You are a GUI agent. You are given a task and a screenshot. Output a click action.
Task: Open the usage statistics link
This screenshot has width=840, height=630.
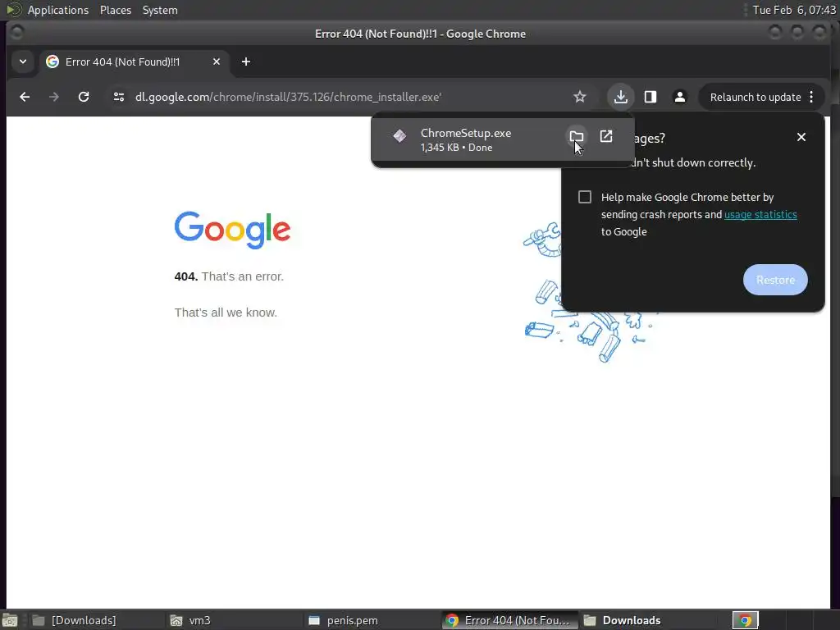[760, 215]
